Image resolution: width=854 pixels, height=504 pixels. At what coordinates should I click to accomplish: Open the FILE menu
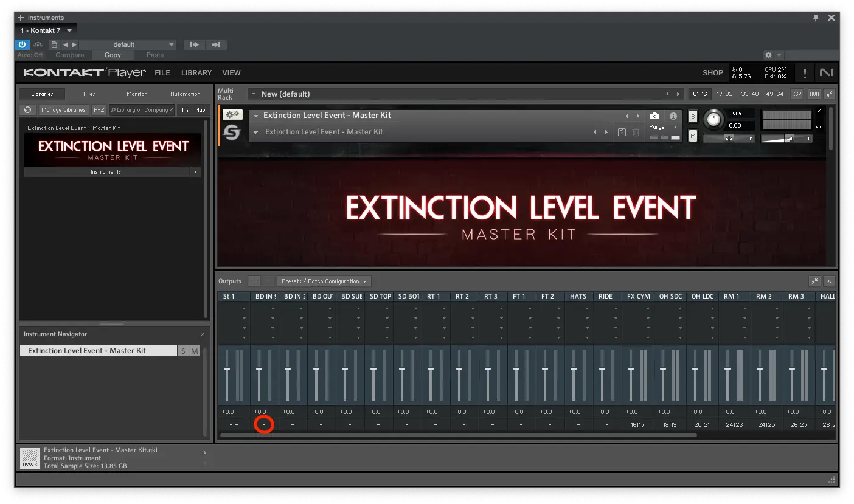(162, 72)
